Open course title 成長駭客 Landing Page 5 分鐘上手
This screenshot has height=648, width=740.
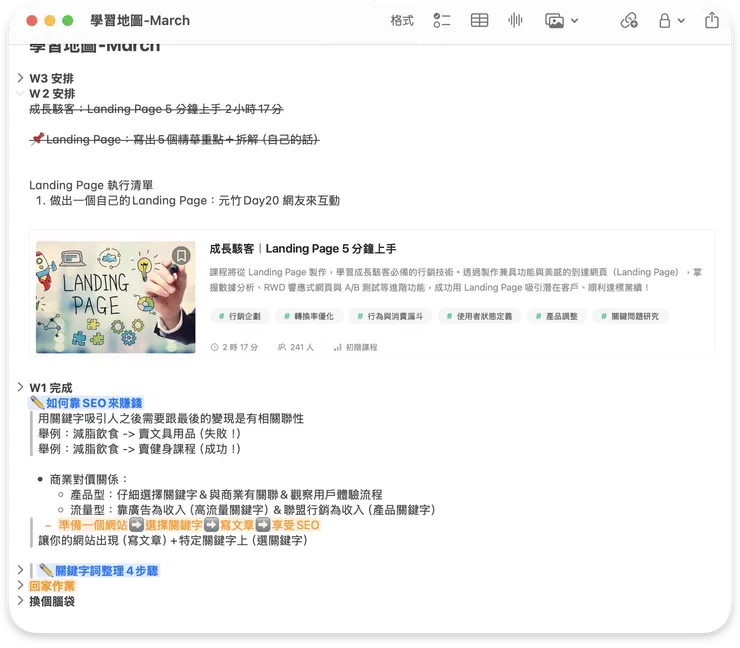(x=303, y=249)
